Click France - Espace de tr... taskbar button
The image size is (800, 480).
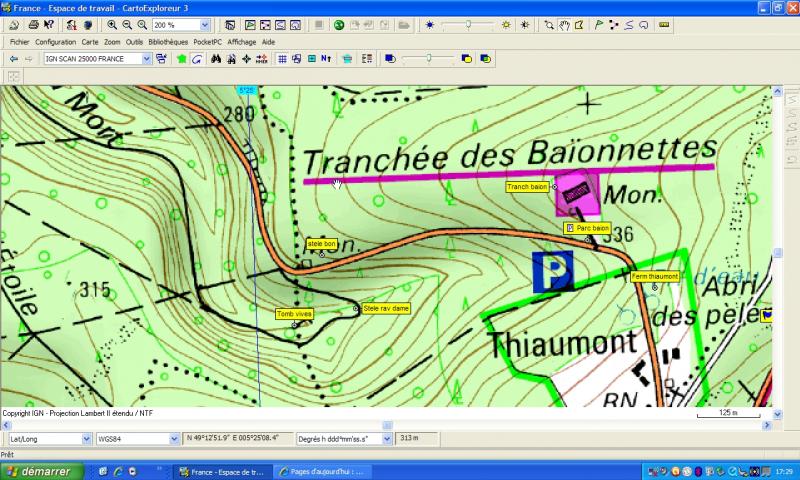point(222,472)
